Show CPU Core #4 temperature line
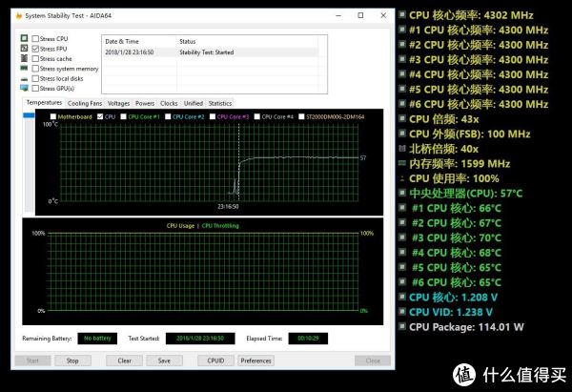Image resolution: width=572 pixels, height=392 pixels. point(256,116)
